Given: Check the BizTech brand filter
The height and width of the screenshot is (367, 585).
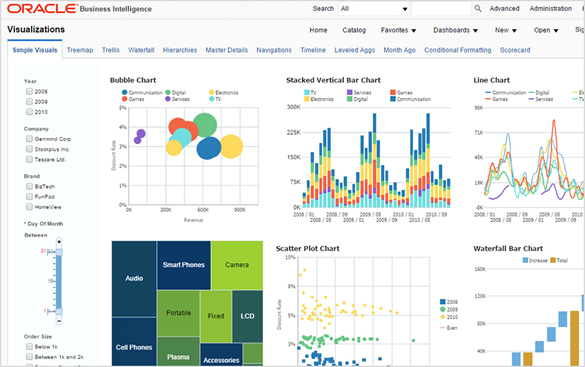Looking at the screenshot, I should [29, 186].
